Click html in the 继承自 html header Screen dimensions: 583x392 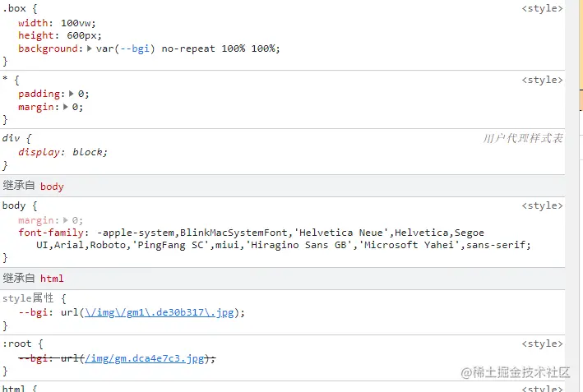tap(52, 279)
